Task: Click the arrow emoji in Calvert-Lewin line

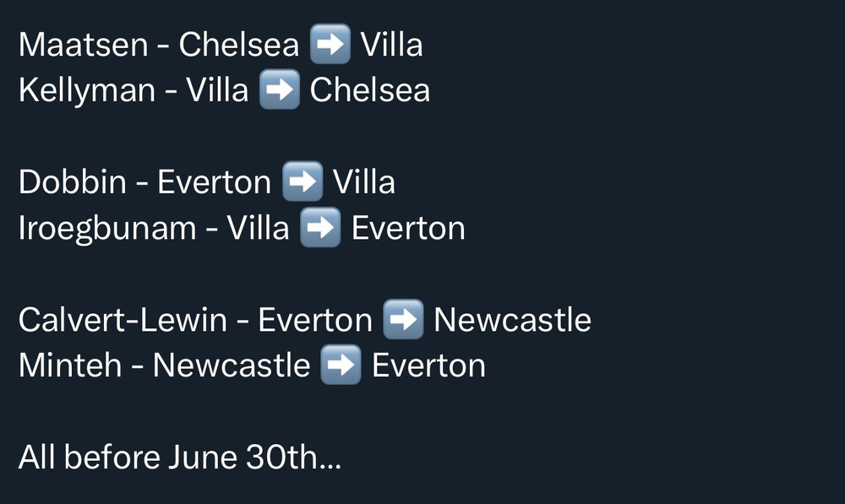Action: (403, 319)
